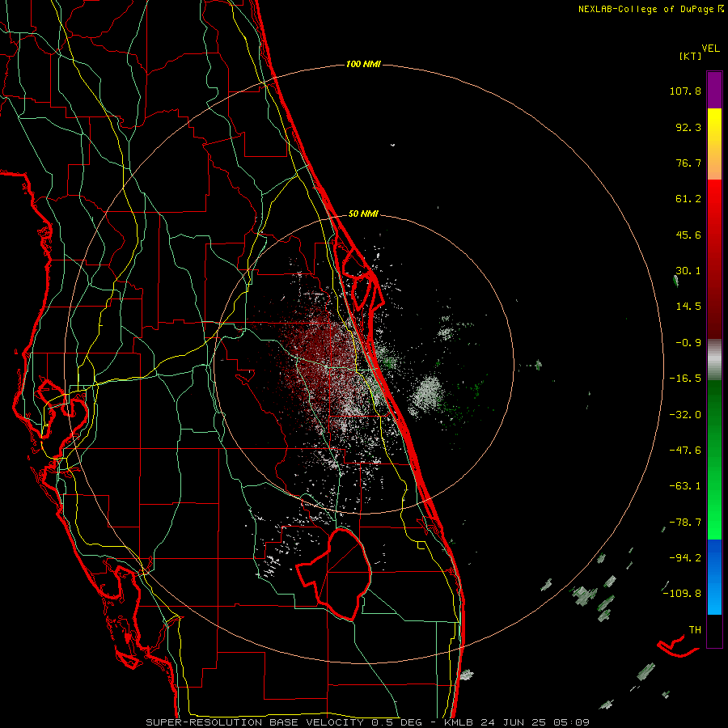
Task: Click the 50 NMI range ring label
Action: point(363,214)
